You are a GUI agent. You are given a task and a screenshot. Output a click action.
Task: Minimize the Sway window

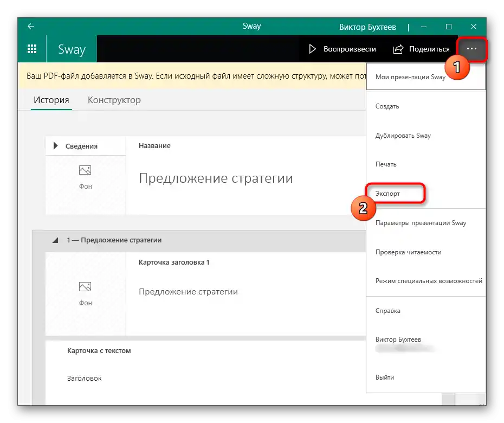pyautogui.click(x=424, y=27)
